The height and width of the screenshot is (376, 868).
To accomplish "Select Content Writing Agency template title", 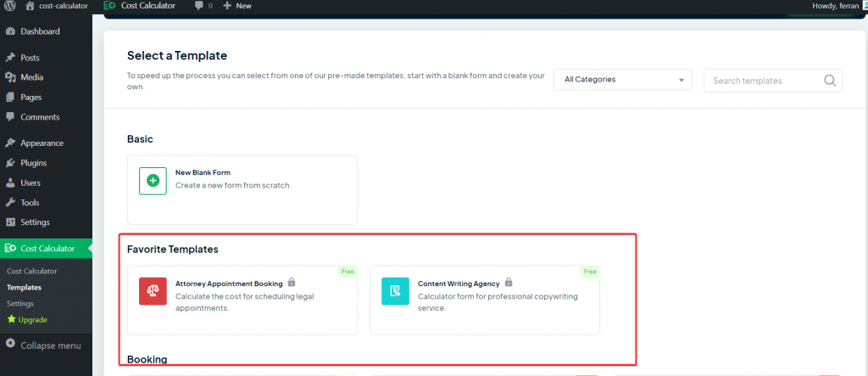I will pyautogui.click(x=459, y=283).
